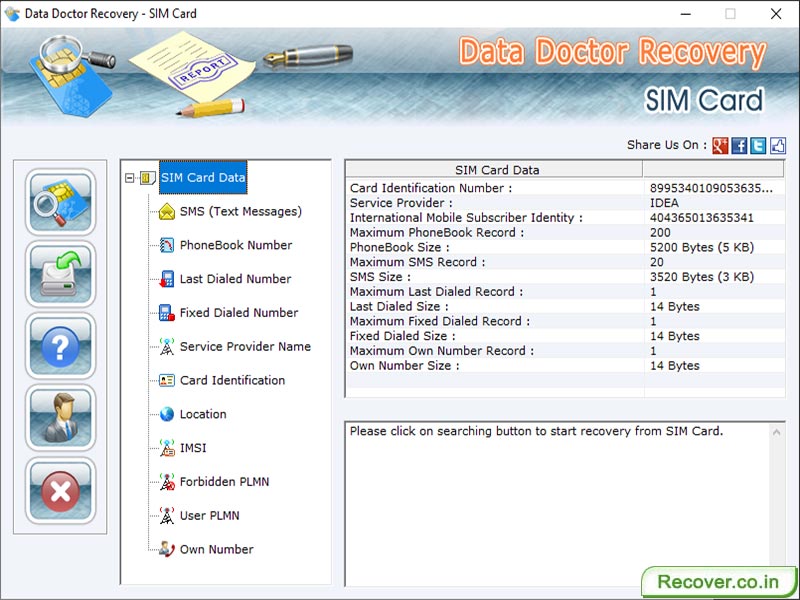The height and width of the screenshot is (600, 800).
Task: Click the thumbs-up Like icon
Action: tap(776, 145)
